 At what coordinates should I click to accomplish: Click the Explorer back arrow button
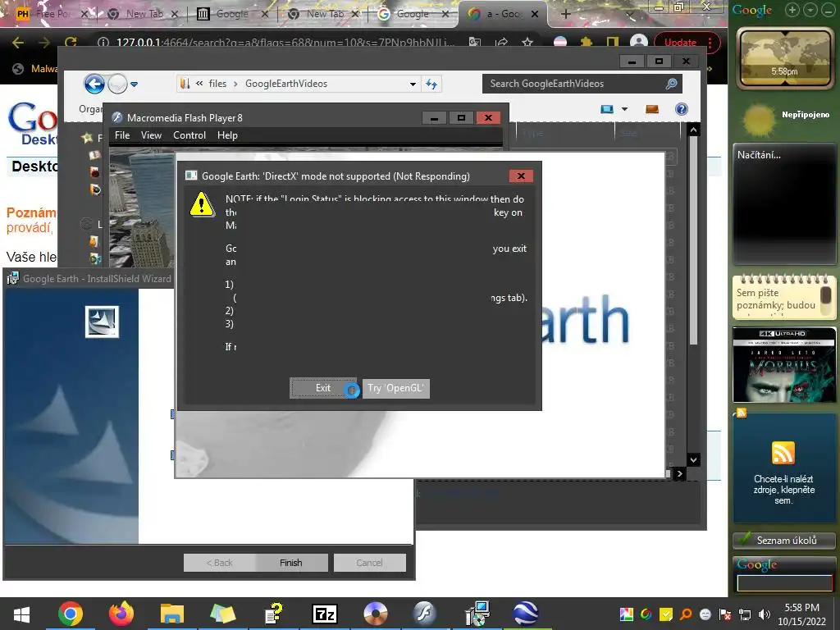94,84
